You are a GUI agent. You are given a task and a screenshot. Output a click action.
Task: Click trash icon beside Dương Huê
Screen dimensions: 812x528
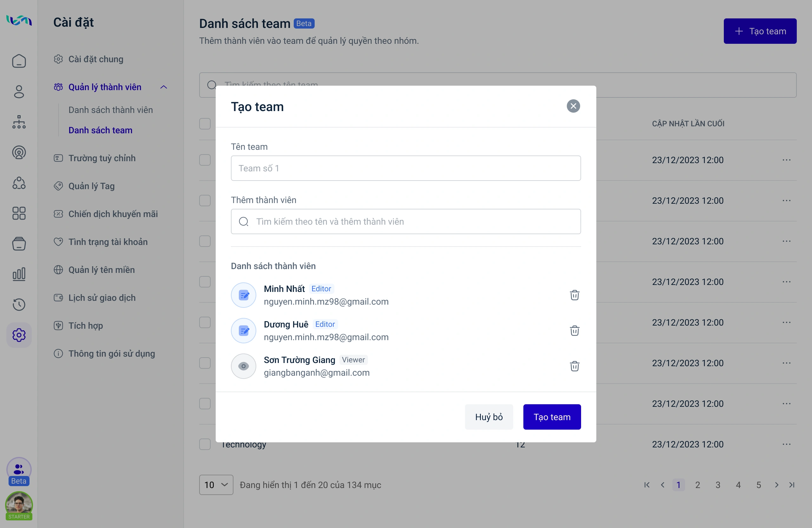[x=574, y=330]
